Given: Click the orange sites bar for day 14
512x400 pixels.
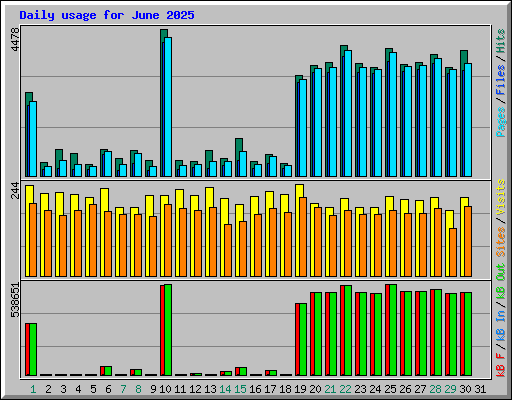Looking at the screenshot, I should click(228, 250).
